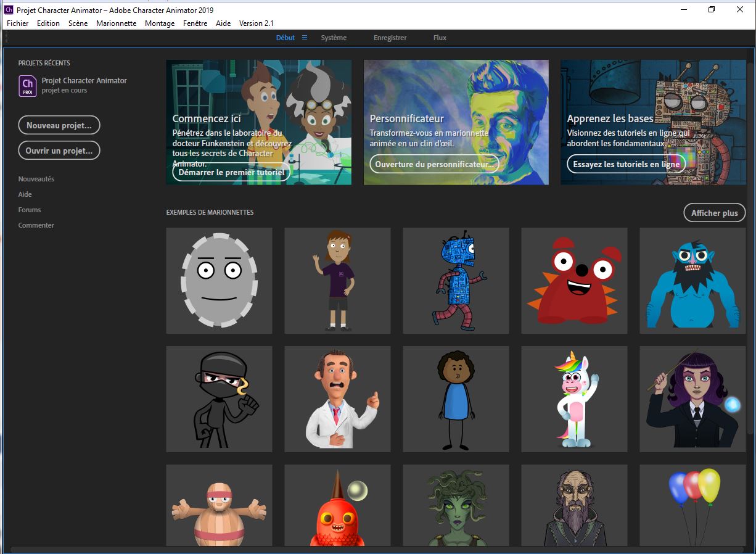Select the blue walking robot puppet
This screenshot has height=554, width=756.
[456, 281]
